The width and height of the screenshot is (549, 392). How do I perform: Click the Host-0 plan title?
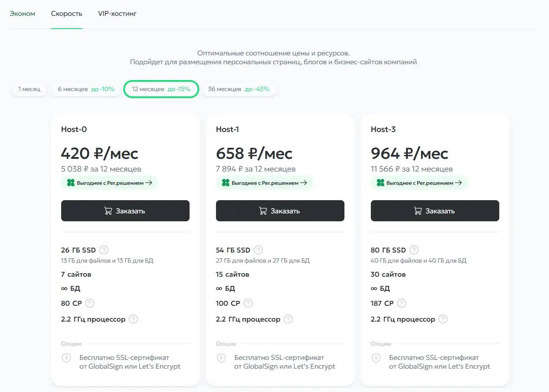click(74, 129)
